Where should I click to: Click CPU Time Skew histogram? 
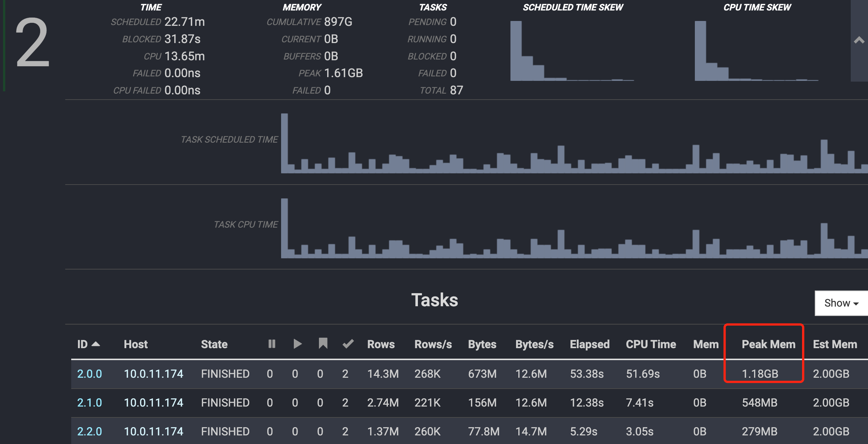tap(756, 51)
